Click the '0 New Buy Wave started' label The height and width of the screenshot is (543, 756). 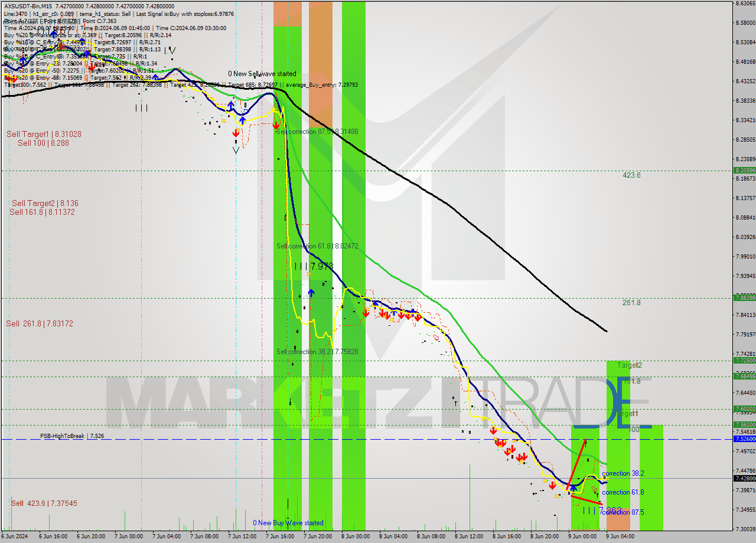coord(288,523)
